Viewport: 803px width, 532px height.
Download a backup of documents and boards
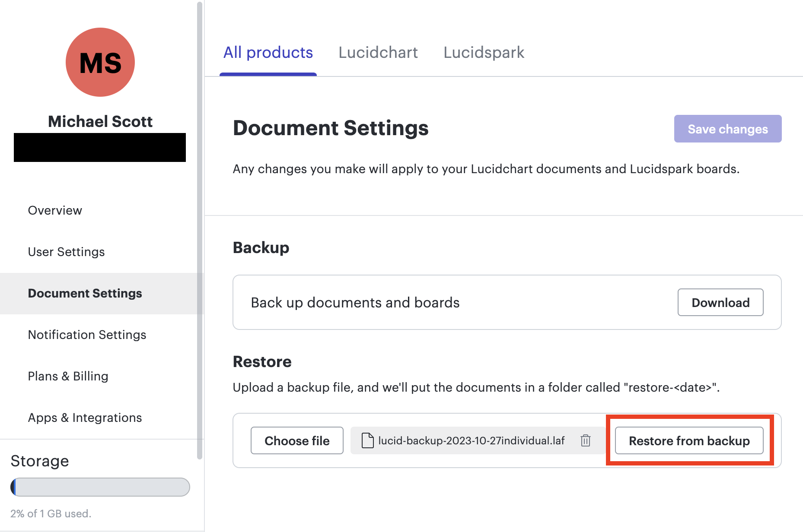point(720,302)
